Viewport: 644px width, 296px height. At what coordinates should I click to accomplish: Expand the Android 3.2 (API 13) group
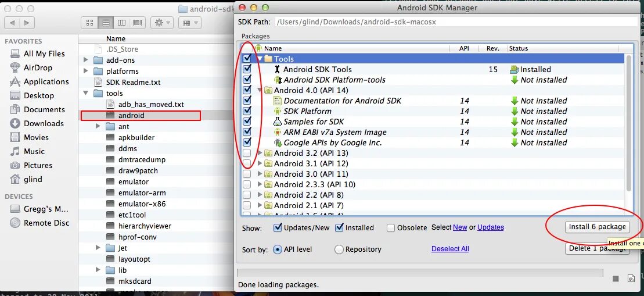[260, 153]
